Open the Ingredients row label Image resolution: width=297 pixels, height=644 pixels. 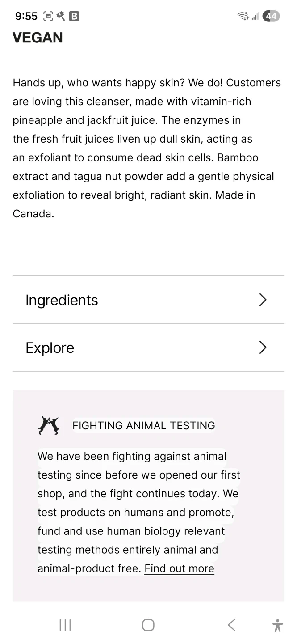click(x=62, y=300)
